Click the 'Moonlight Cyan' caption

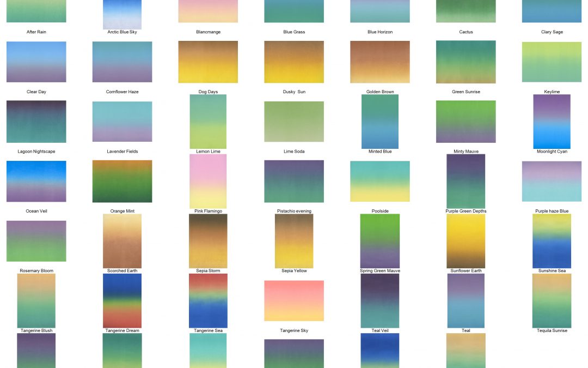click(x=552, y=152)
